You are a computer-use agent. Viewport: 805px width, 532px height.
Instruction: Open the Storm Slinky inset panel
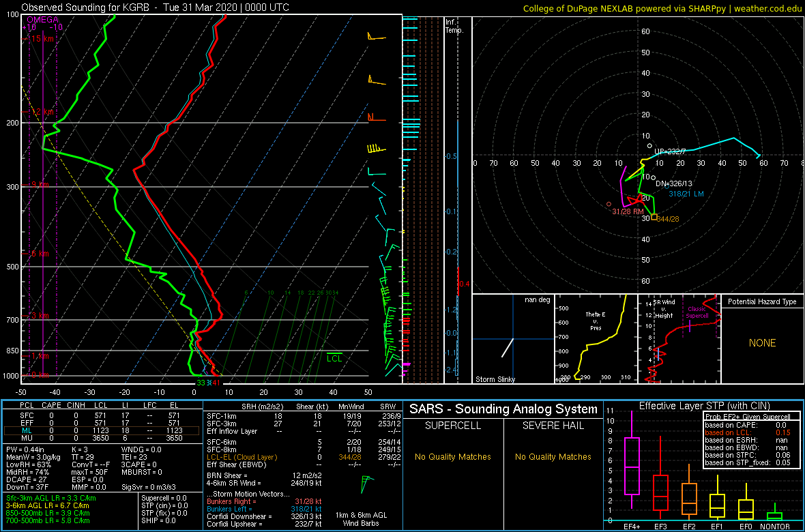pyautogui.click(x=513, y=339)
